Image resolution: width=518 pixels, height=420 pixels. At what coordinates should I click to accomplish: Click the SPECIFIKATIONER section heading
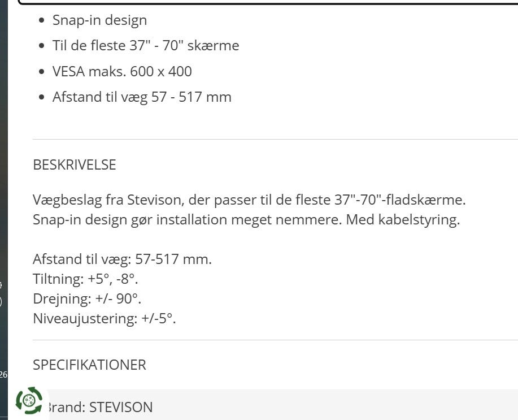[89, 365]
